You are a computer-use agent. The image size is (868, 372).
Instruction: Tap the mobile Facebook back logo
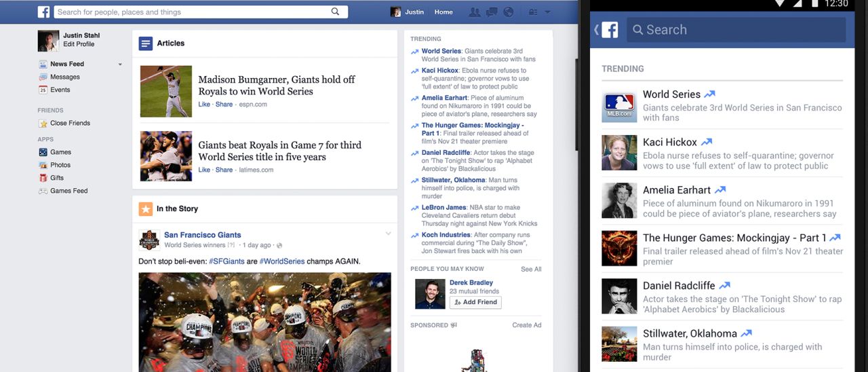tap(606, 30)
